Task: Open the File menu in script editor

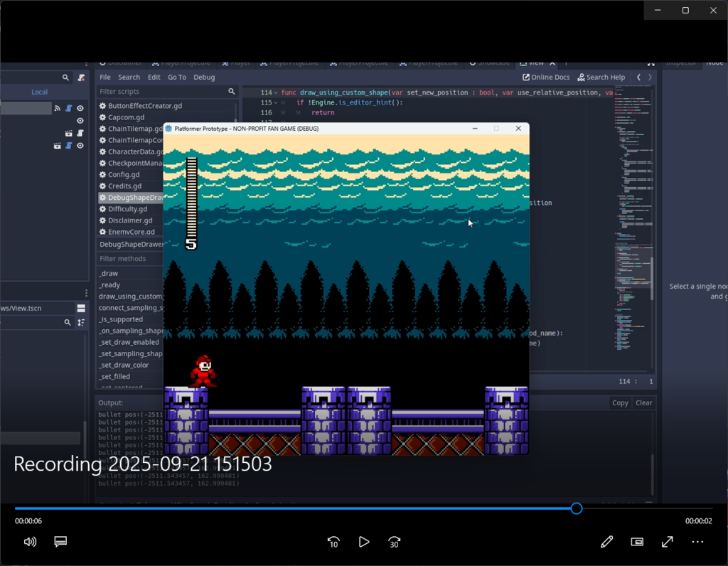Action: [105, 78]
